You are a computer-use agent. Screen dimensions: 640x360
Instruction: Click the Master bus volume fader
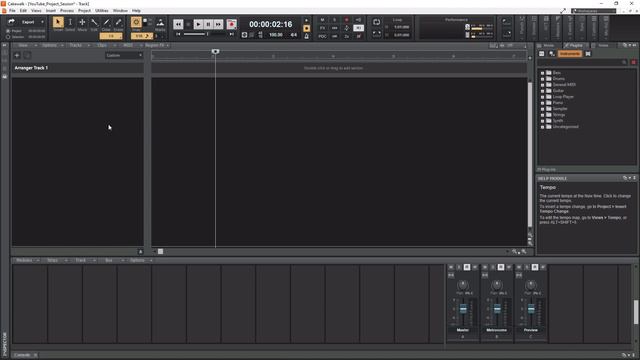click(x=463, y=309)
